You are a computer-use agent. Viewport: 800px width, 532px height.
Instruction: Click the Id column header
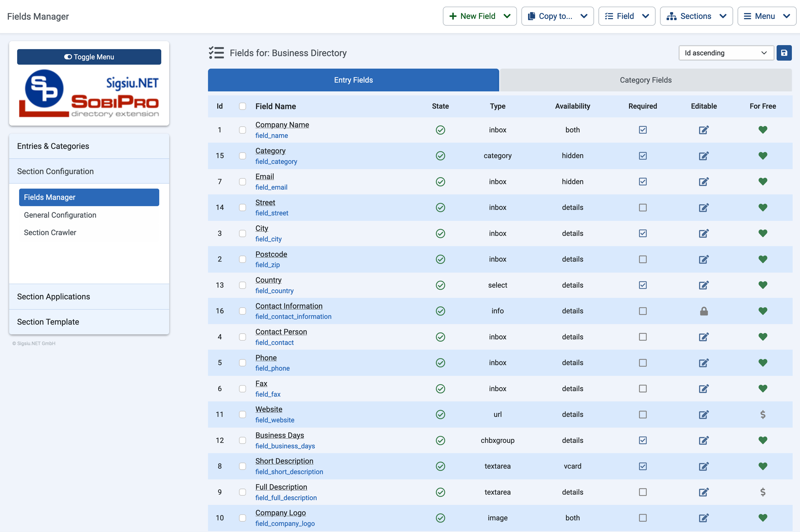[x=220, y=106]
